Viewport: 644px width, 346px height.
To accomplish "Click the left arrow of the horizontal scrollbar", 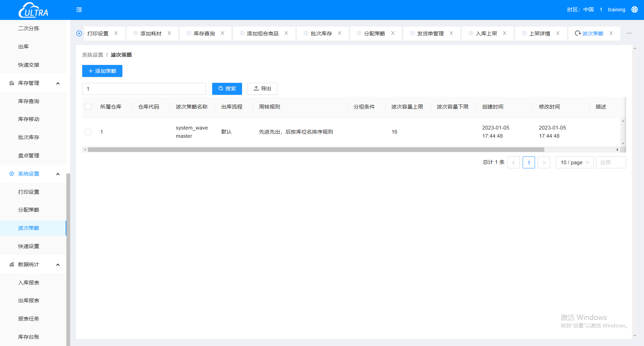I will point(85,149).
